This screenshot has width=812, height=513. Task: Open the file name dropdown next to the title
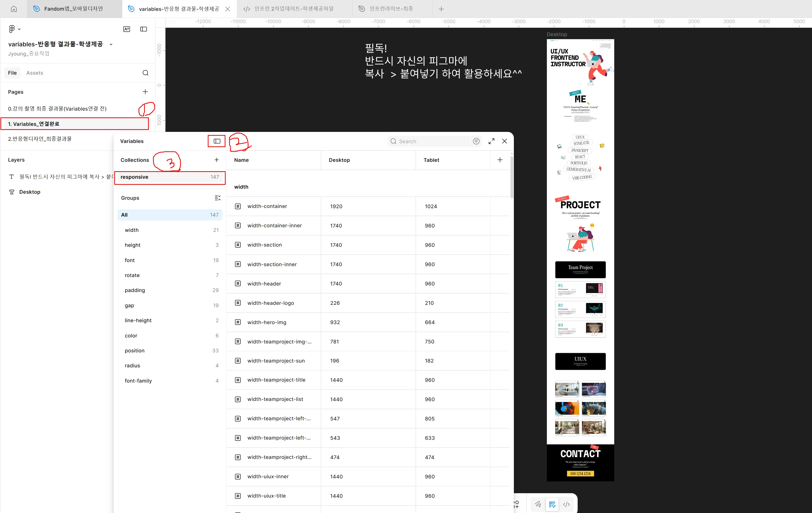[111, 44]
